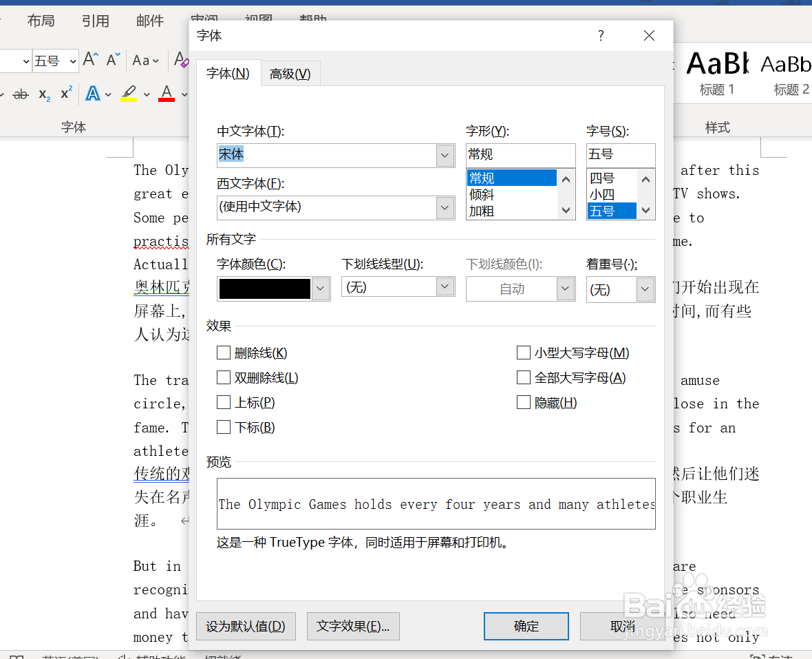Screen dimensions: 812x659
Task: Select 四号 in the 字号 list
Action: tap(612, 178)
